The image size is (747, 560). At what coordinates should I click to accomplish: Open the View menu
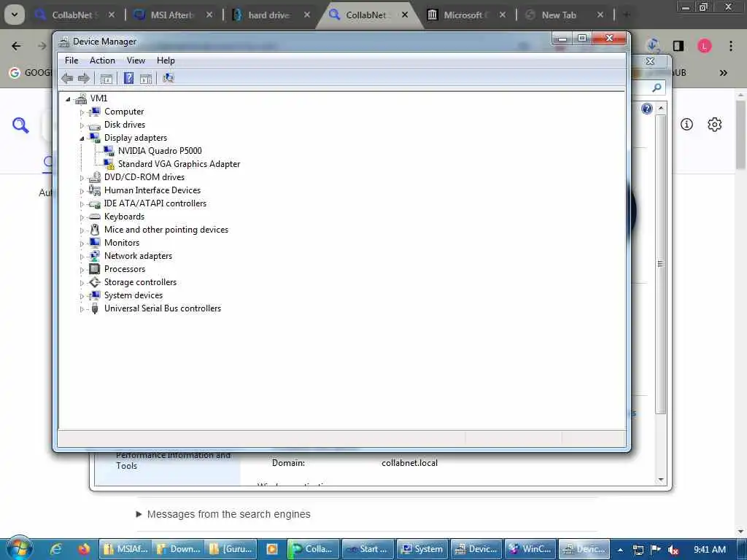pyautogui.click(x=136, y=61)
